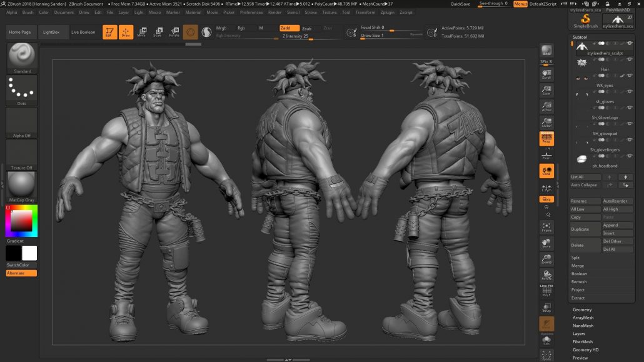Toggle Transp transparency mode
This screenshot has height=362, width=644.
(x=546, y=308)
